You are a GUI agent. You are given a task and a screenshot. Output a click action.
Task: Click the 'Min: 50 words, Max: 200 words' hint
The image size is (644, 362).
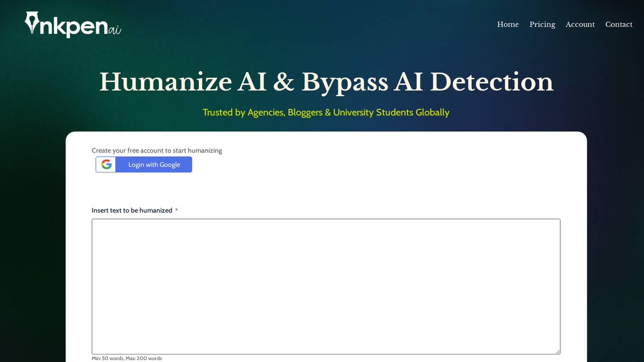(127, 358)
